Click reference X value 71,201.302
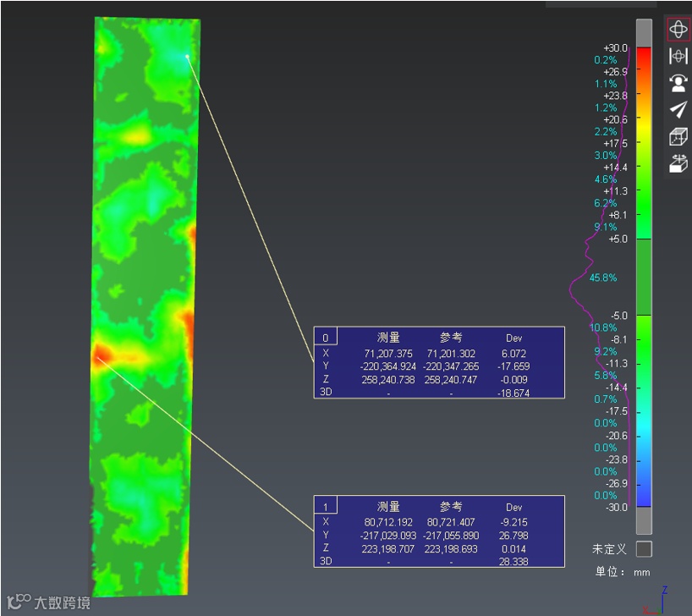692x616 pixels. 451,353
